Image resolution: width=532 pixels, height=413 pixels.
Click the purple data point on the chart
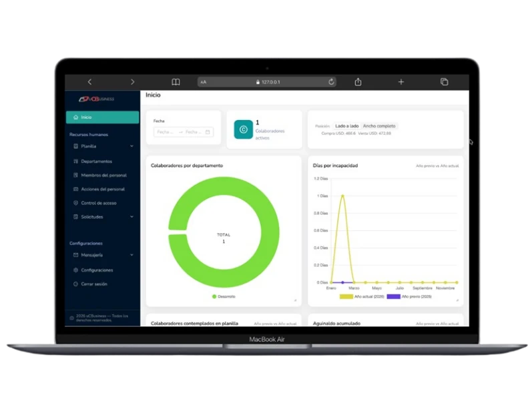click(x=342, y=282)
